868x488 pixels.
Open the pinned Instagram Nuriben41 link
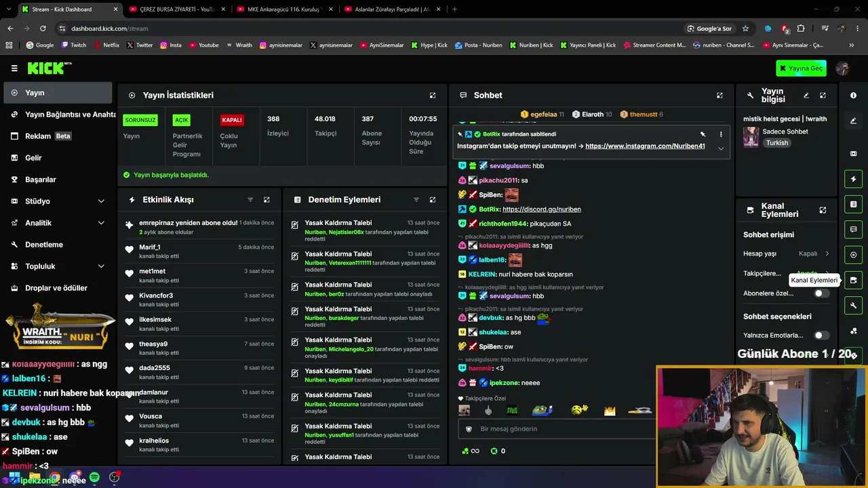[645, 146]
